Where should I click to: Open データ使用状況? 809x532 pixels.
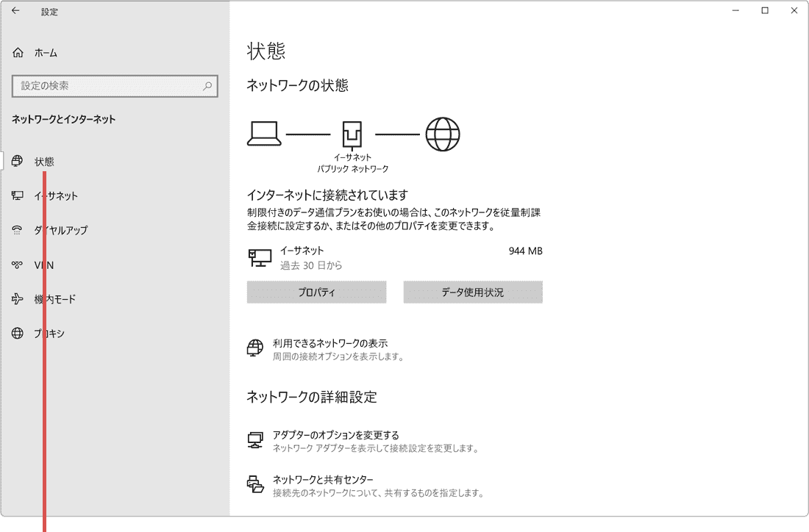[472, 292]
